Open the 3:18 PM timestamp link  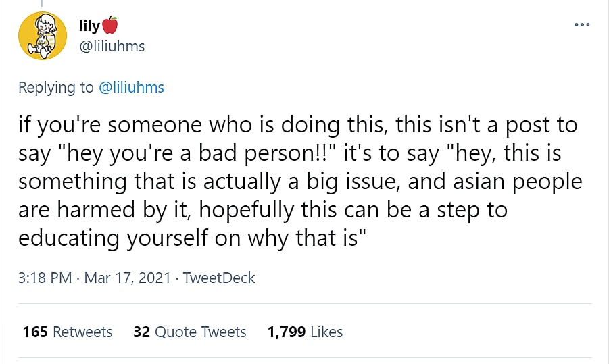pyautogui.click(x=45, y=278)
